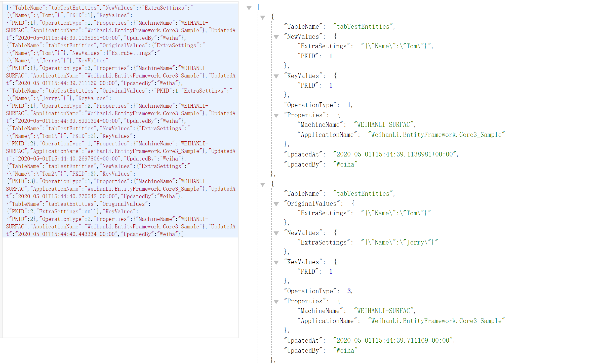Click the first MachineName value WEIHANLI-SURFAC
598x364 pixels.
point(384,125)
